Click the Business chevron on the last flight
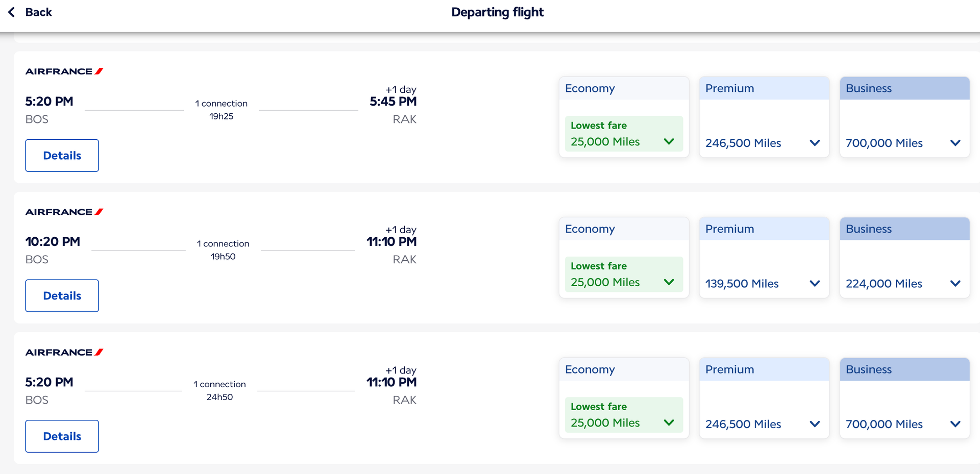Viewport: 980px width, 474px height. 955,423
